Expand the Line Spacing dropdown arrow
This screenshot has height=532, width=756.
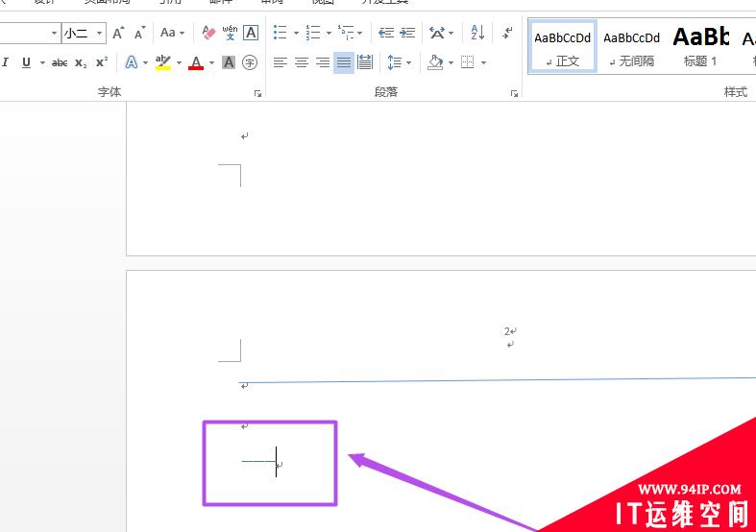pyautogui.click(x=408, y=62)
